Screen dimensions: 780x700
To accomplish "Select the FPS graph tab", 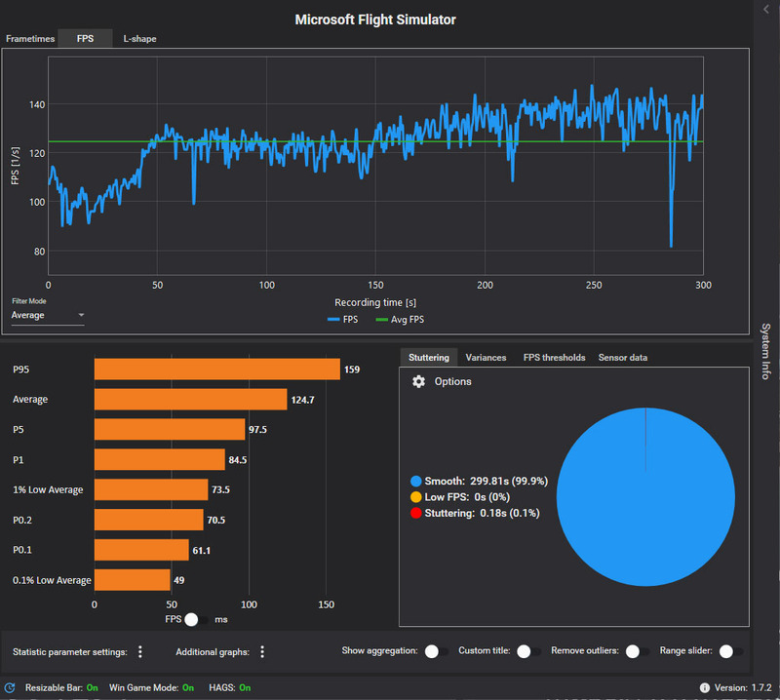I will tap(85, 39).
